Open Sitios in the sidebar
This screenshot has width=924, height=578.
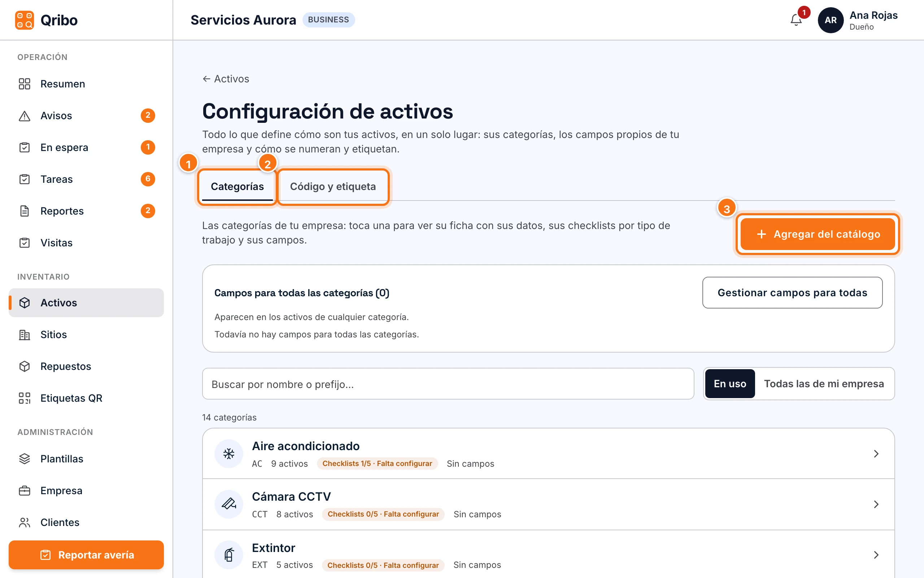coord(86,335)
